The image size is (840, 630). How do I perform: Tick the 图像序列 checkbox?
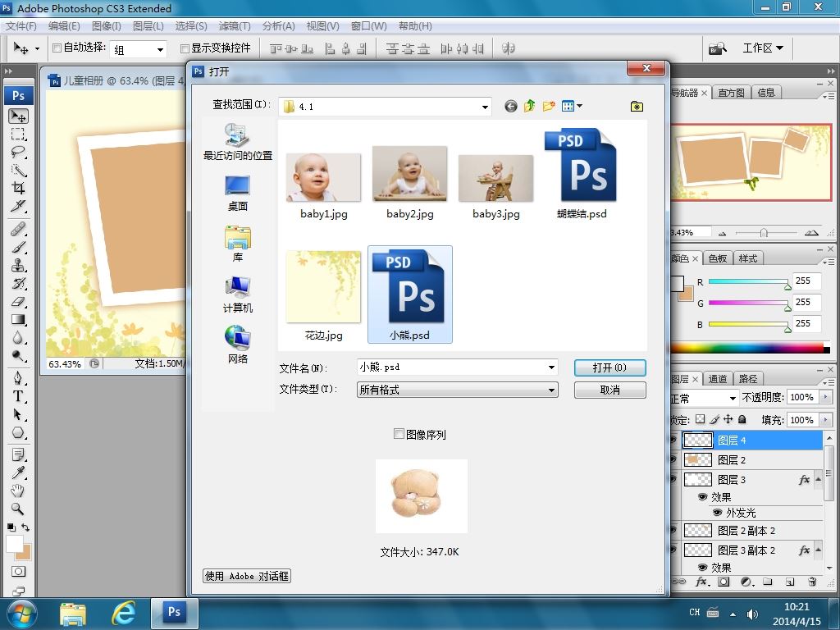(399, 434)
